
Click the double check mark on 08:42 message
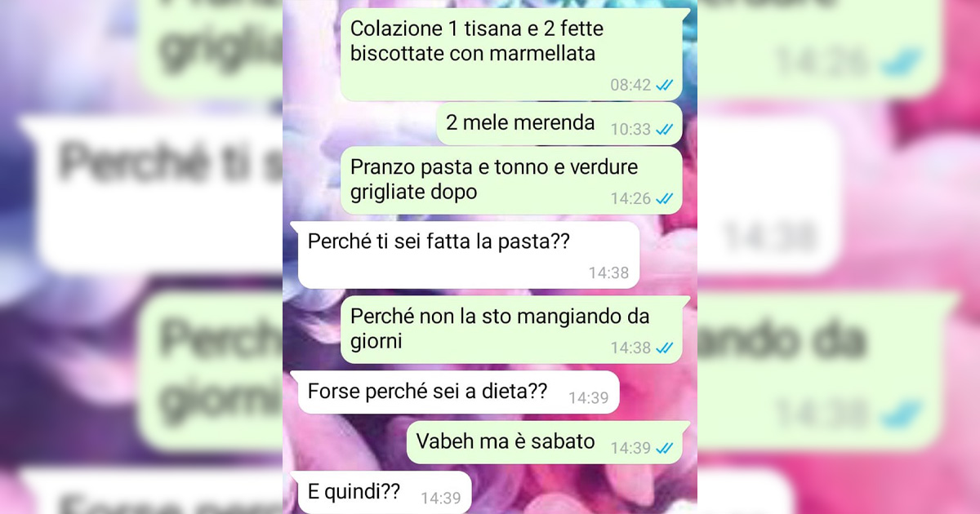(664, 86)
